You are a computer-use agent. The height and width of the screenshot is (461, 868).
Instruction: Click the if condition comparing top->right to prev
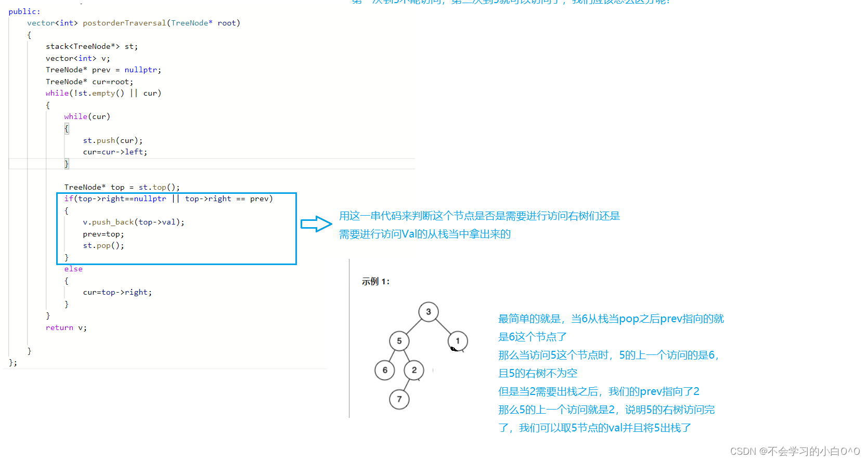pos(169,199)
